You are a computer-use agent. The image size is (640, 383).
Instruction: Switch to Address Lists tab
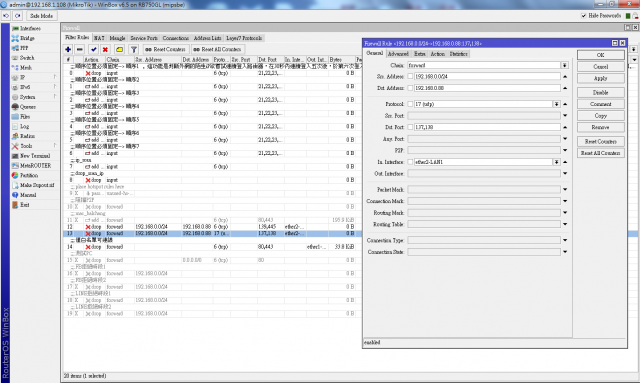[207, 38]
